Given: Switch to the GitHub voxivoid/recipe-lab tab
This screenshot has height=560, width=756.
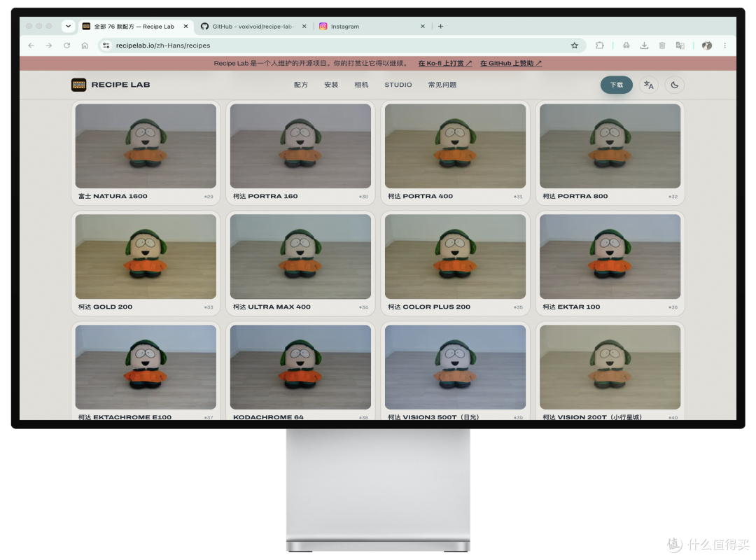Looking at the screenshot, I should (253, 27).
